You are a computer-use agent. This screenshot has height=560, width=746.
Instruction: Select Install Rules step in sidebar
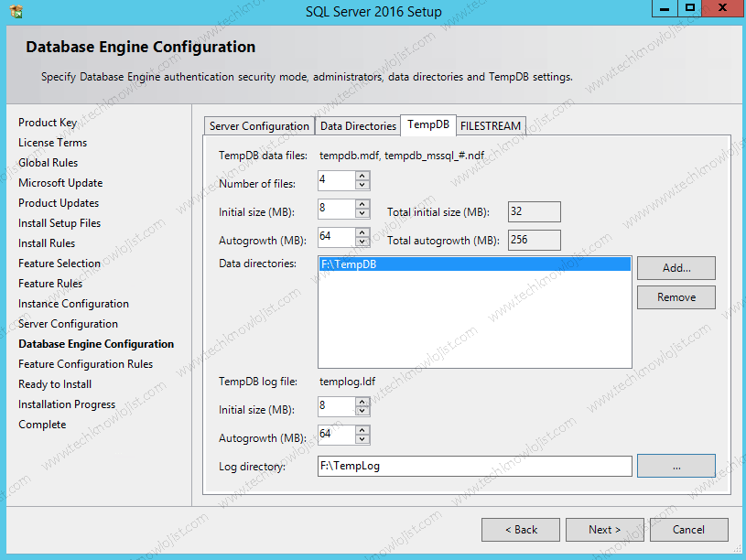click(x=47, y=243)
